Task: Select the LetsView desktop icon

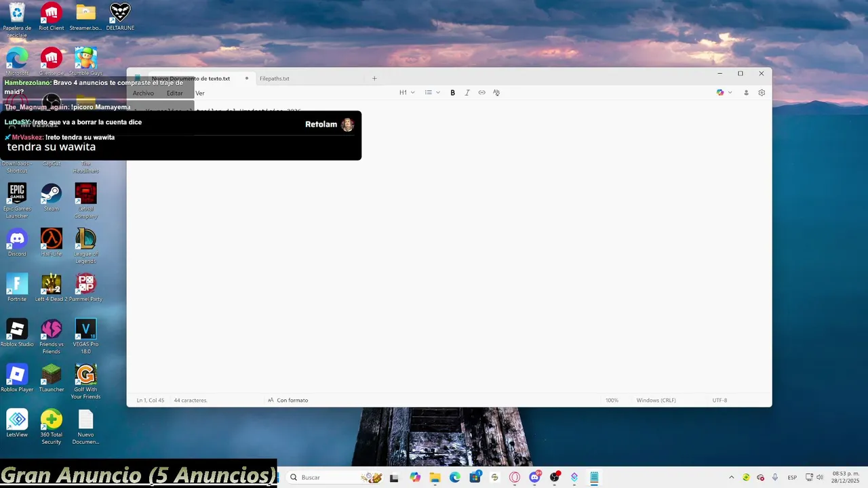Action: pos(17,424)
